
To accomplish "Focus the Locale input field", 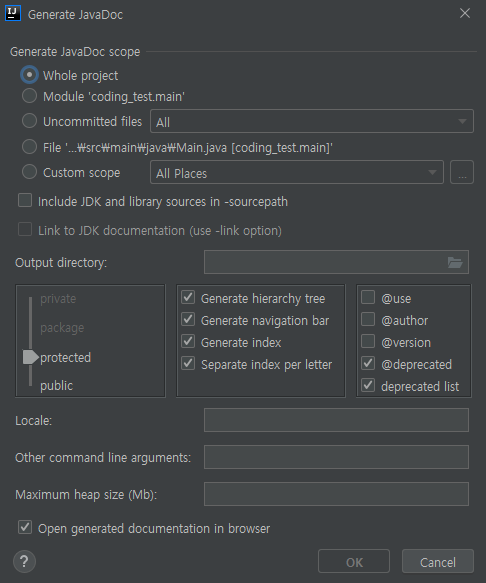I will pyautogui.click(x=336, y=420).
